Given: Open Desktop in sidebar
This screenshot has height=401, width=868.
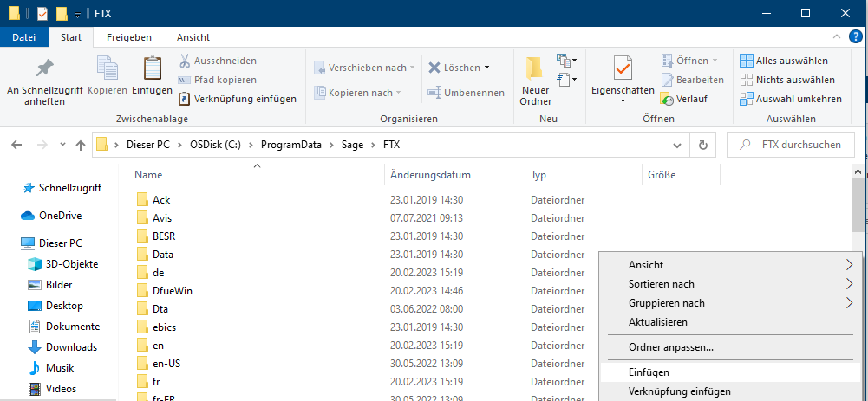Looking at the screenshot, I should [x=55, y=306].
